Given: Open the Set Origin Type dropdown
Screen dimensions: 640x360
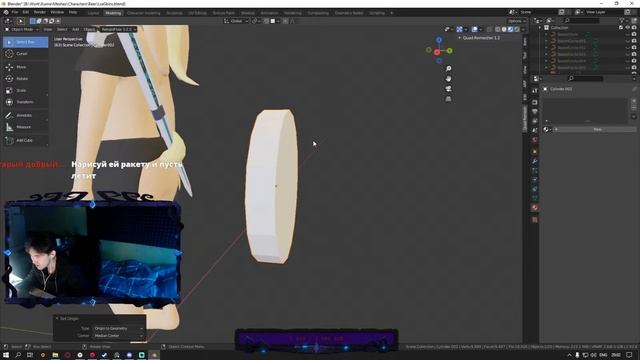Looking at the screenshot, I should (118, 328).
